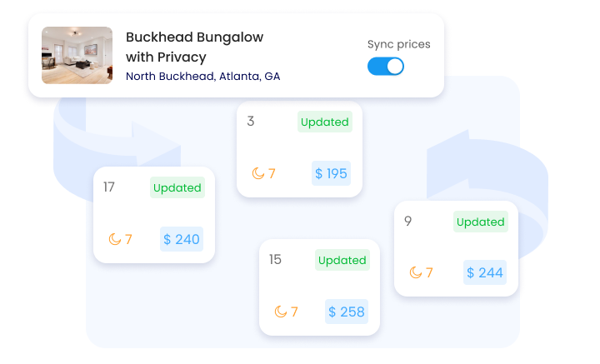600x364 pixels.
Task: Select the $ 195 price tag
Action: [331, 173]
